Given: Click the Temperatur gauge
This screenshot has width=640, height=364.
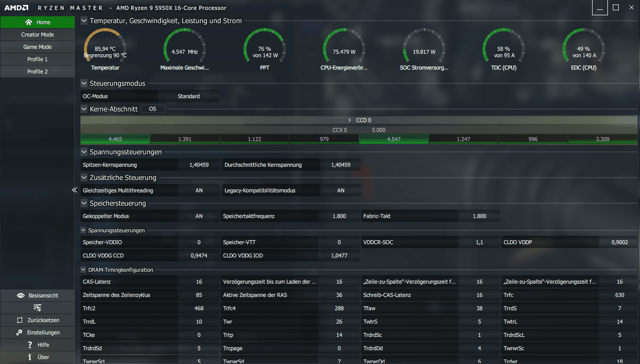Looking at the screenshot, I should point(105,49).
